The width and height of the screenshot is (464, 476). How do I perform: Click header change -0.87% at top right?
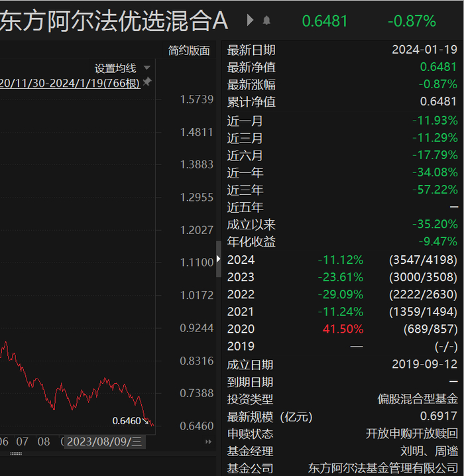tap(412, 21)
